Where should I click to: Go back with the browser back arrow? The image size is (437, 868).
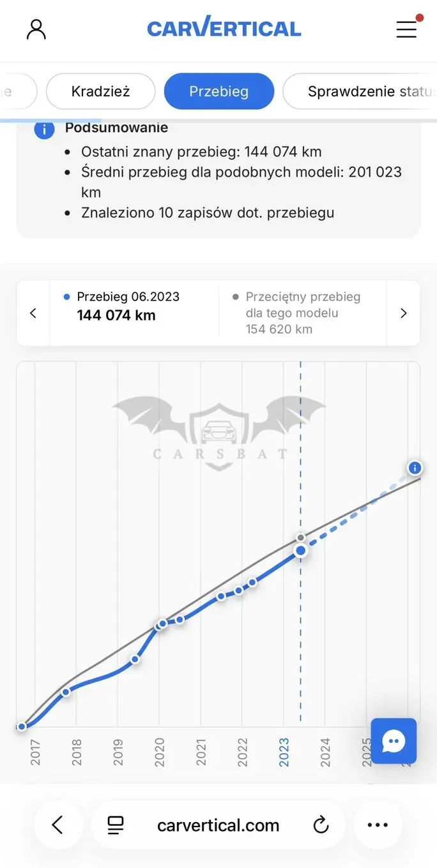coord(57,825)
